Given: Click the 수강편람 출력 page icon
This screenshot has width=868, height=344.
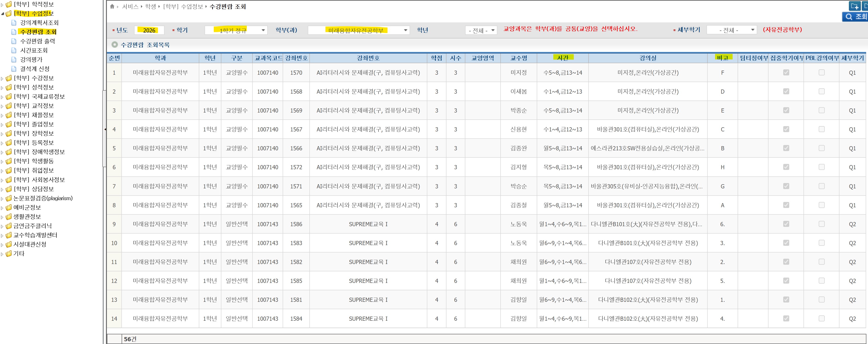Looking at the screenshot, I should click(x=14, y=41).
